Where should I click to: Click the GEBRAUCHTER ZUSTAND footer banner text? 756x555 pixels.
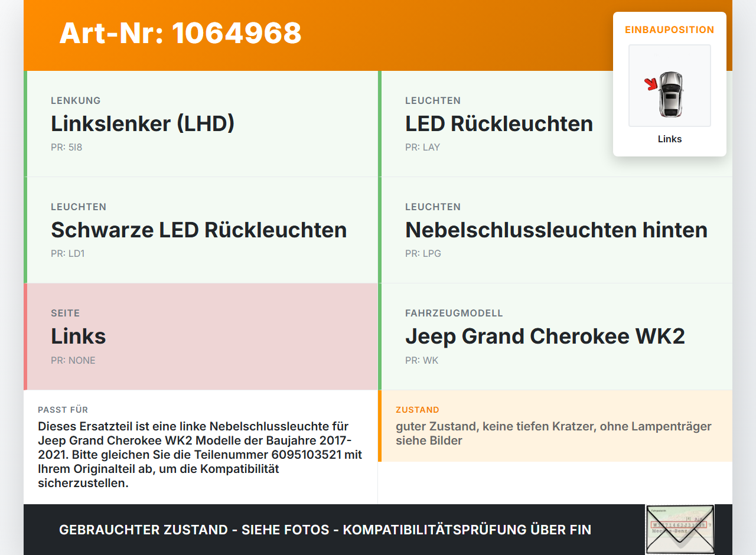[325, 530]
